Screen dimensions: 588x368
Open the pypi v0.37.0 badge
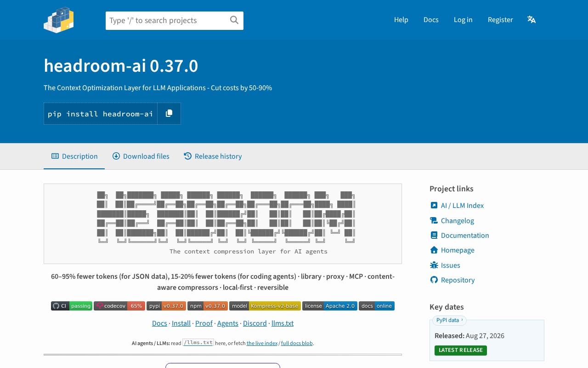pyautogui.click(x=166, y=306)
